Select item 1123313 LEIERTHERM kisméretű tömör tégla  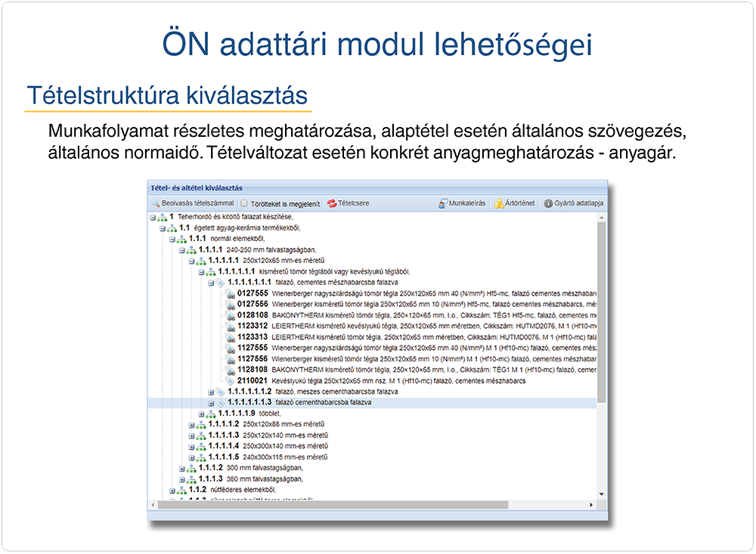point(417,337)
